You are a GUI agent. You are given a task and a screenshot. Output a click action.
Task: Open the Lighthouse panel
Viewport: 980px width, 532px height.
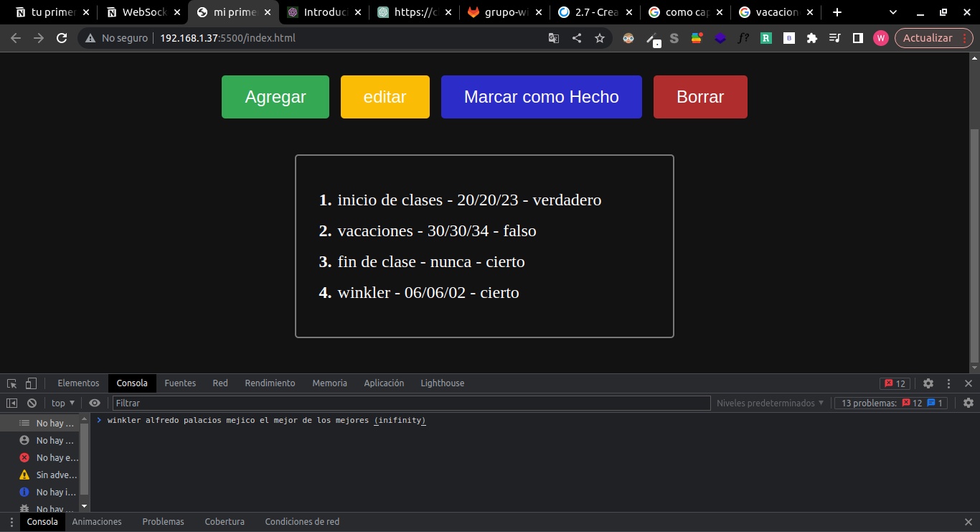coord(442,383)
